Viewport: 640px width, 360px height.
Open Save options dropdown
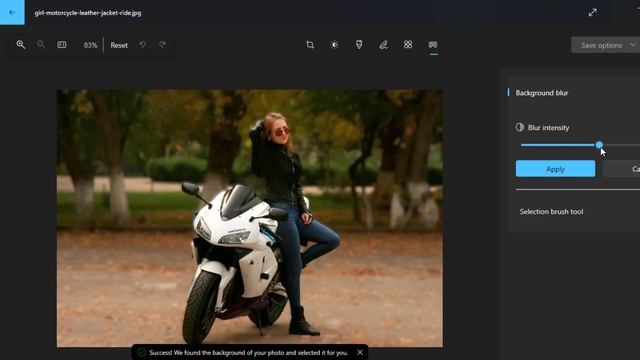coord(606,45)
